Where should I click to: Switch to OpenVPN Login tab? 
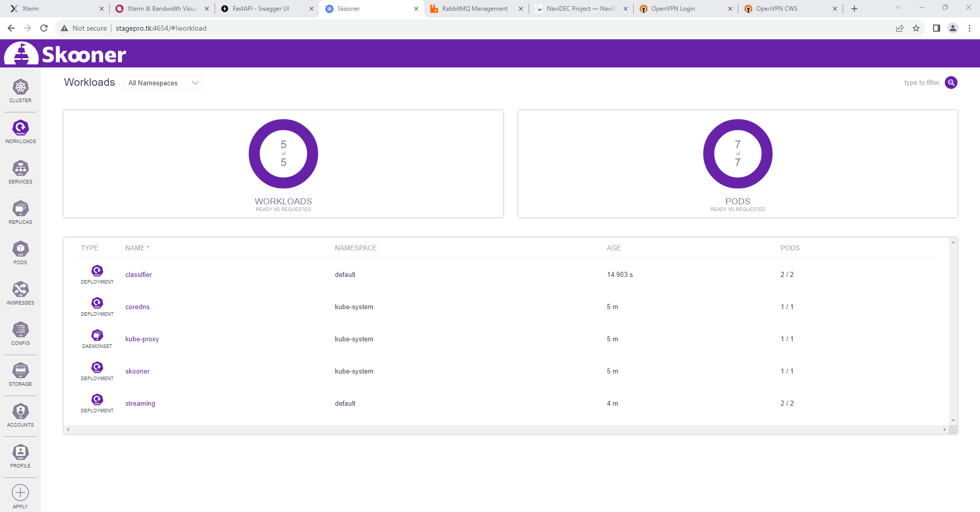(685, 9)
